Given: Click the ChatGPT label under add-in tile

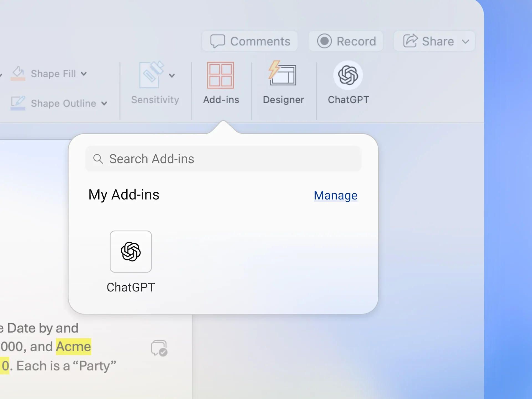Looking at the screenshot, I should tap(131, 287).
